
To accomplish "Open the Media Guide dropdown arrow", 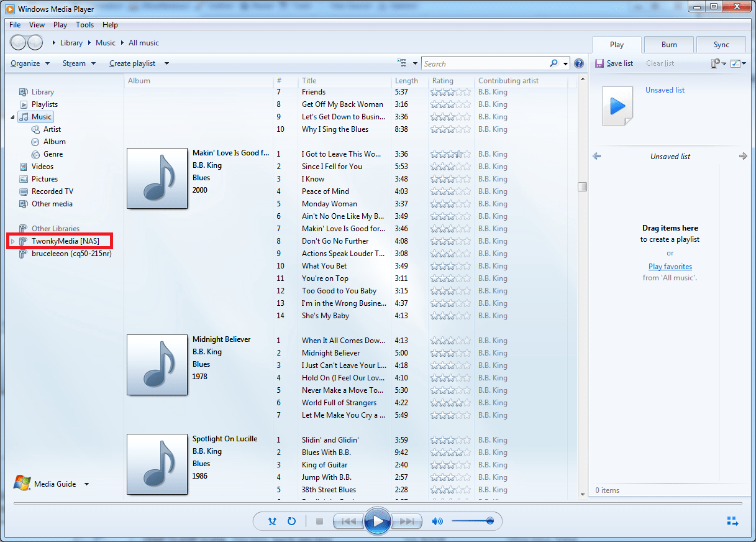I will [x=86, y=484].
